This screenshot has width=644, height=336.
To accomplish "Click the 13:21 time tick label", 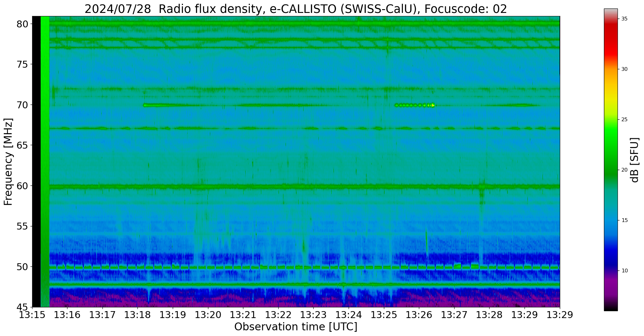I will coord(243,315).
